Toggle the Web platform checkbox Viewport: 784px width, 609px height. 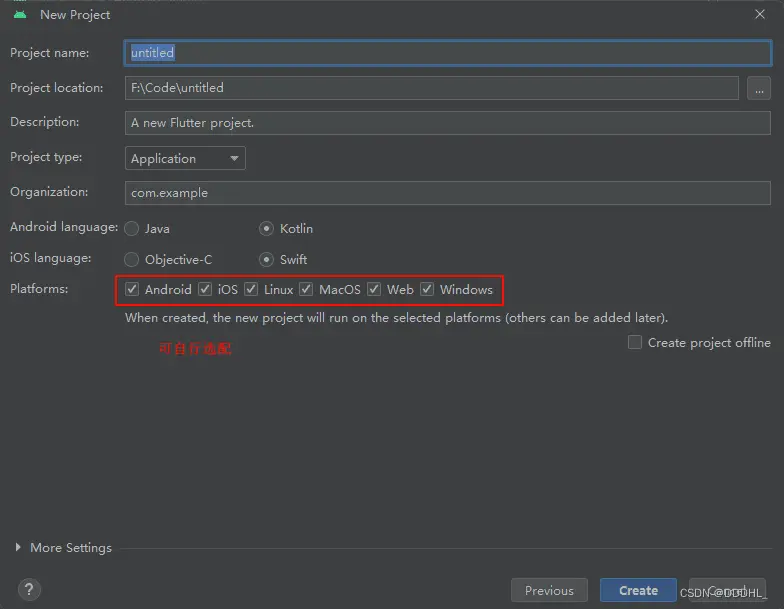[x=374, y=290]
